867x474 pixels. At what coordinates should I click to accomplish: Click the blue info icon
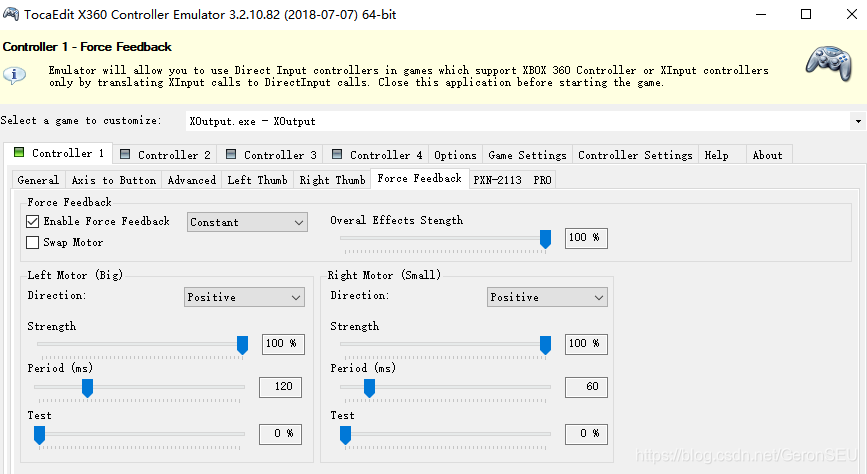[x=14, y=75]
